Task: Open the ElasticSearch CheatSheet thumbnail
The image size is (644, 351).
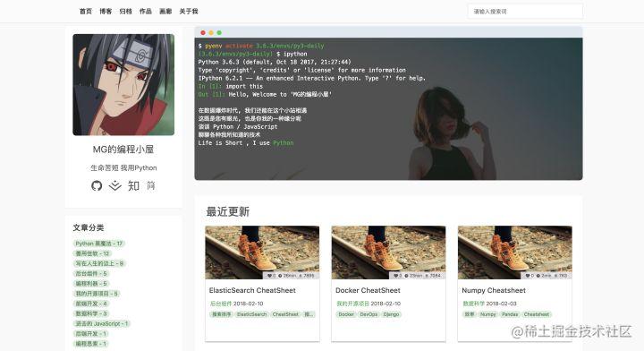Action: [x=262, y=253]
